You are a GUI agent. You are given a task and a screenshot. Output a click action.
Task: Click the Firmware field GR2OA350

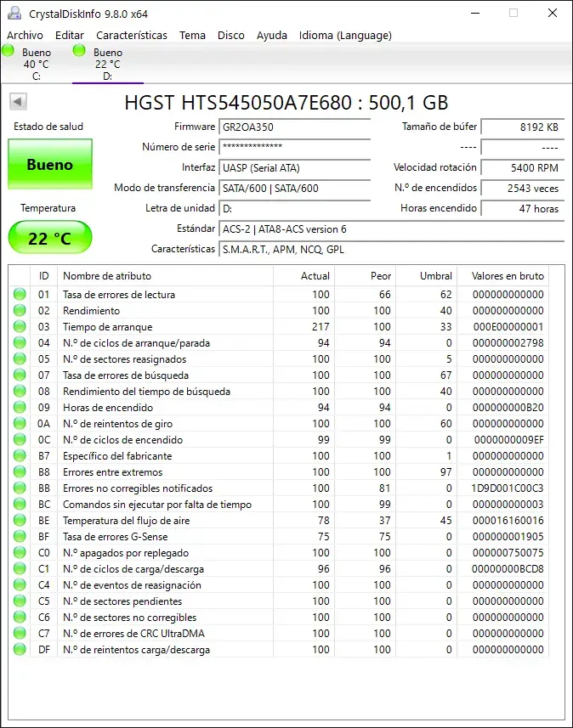295,127
